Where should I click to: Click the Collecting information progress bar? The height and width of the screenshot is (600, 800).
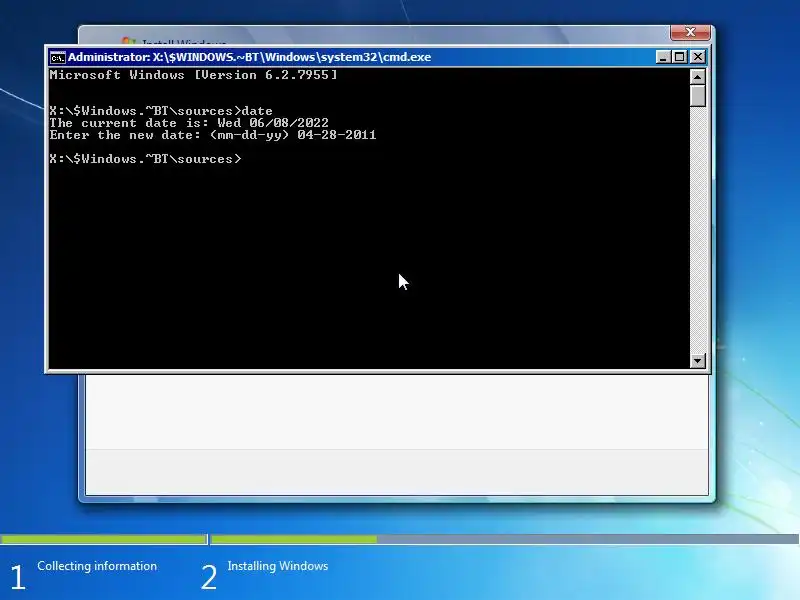coord(103,539)
